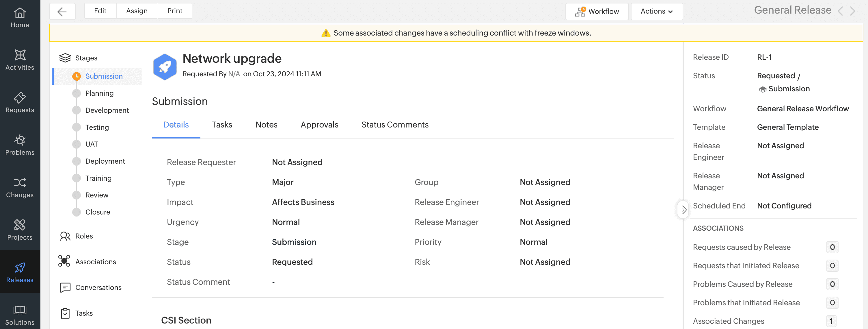The image size is (868, 329).
Task: Go to Activities in sidebar
Action: point(20,60)
